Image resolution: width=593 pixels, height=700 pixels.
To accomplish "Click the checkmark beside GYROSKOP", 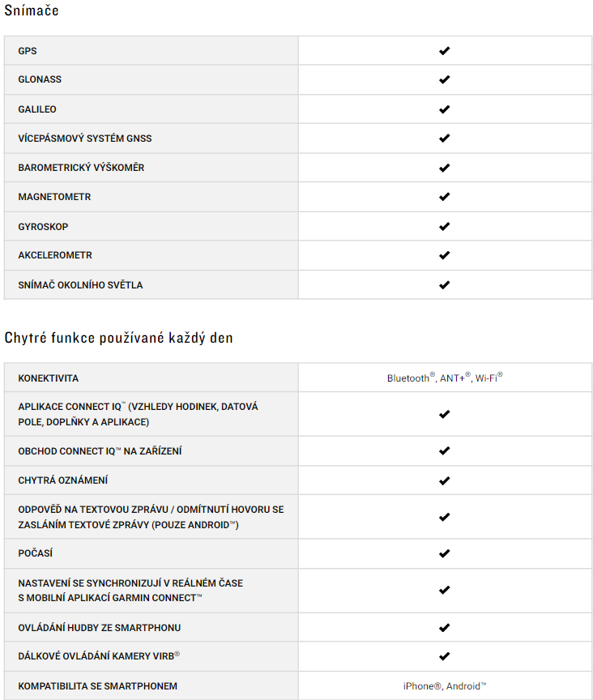I will pyautogui.click(x=444, y=226).
